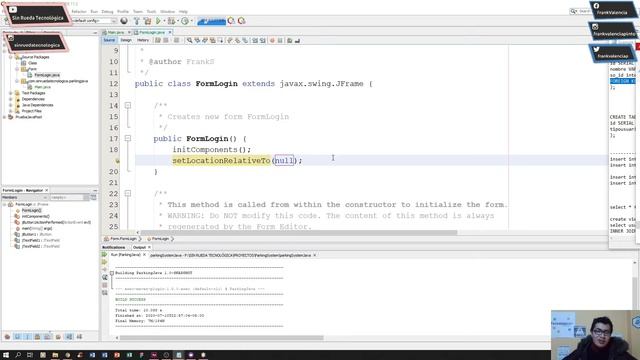640x360 pixels.
Task: Click the Run Project green play icon
Action: point(158,21)
